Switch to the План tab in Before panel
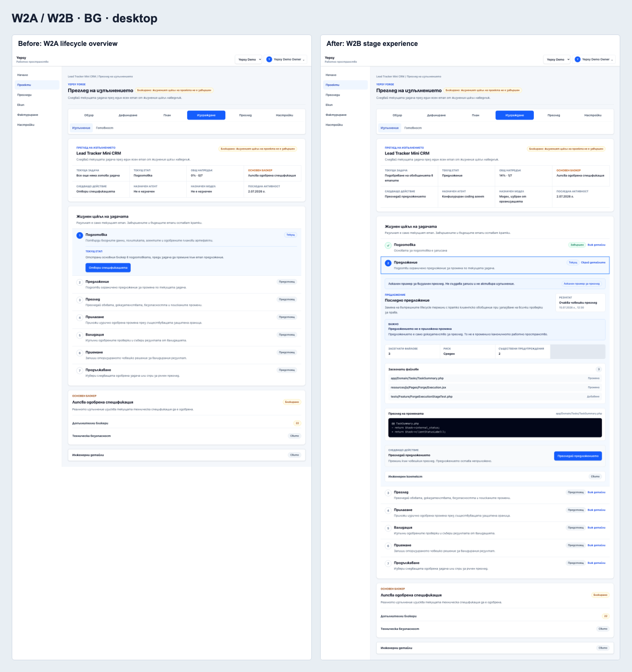The height and width of the screenshot is (672, 632). 167,115
